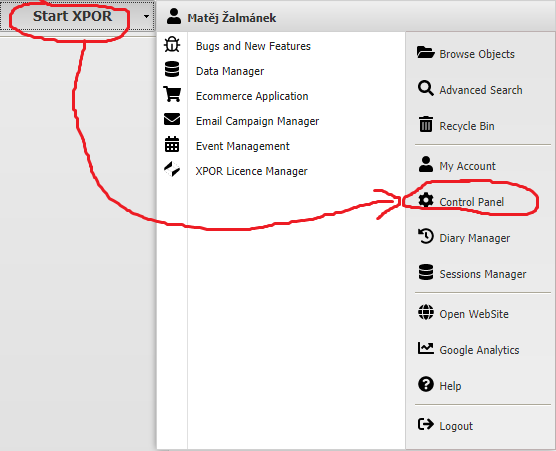Viewport: 556px width, 451px height.
Task: Open the Recycle Bin
Action: [467, 126]
